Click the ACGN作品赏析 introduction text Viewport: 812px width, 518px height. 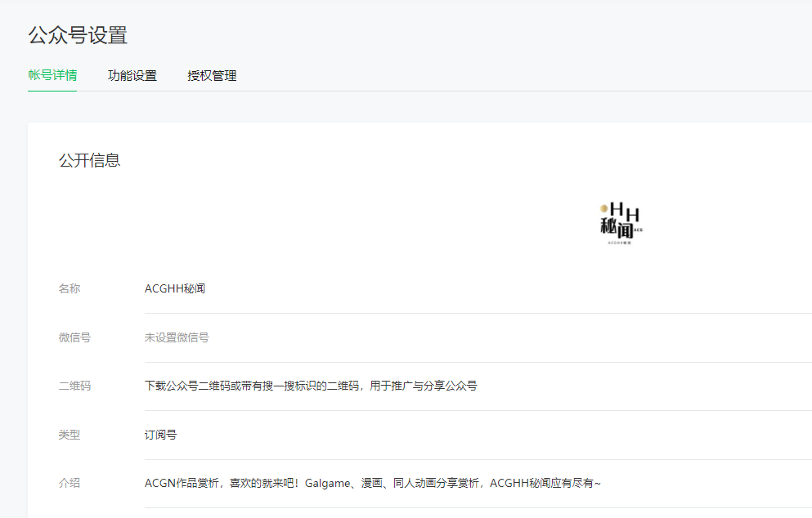tap(372, 483)
